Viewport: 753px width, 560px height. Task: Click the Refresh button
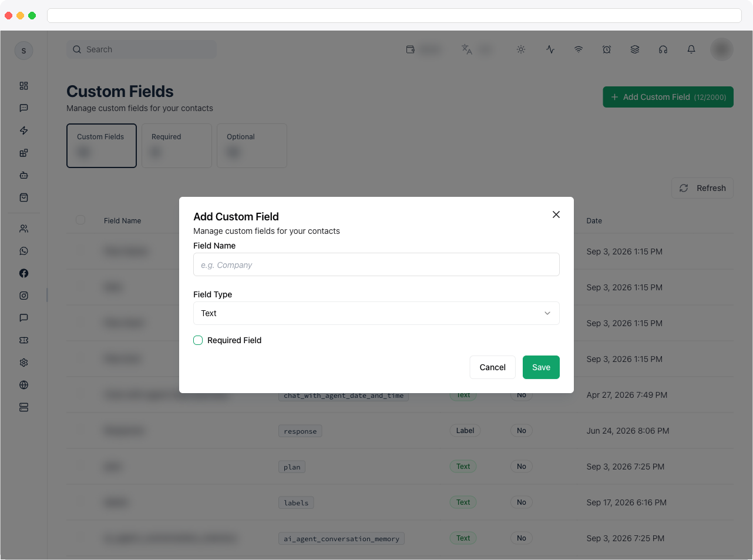[702, 188]
